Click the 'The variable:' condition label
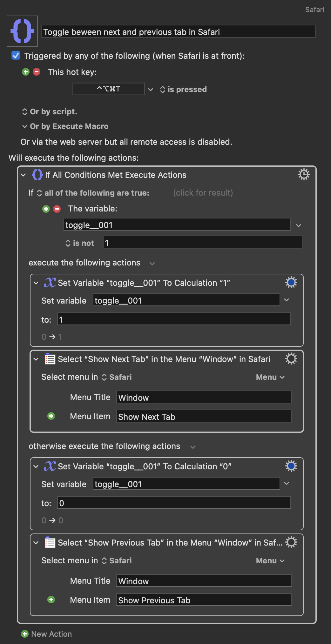The height and width of the screenshot is (644, 331). click(93, 209)
